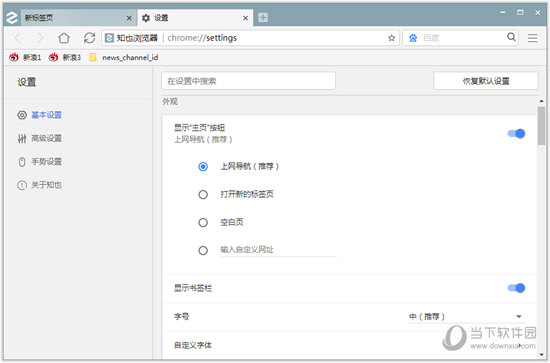Click the site identity icon in address bar
The width and height of the screenshot is (550, 363).
(109, 38)
